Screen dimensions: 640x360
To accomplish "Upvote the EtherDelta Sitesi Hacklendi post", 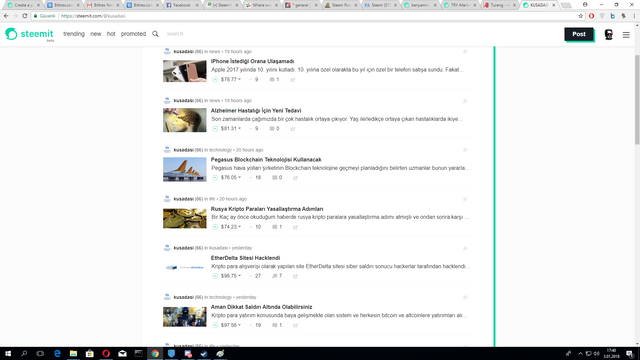I will click(x=215, y=276).
